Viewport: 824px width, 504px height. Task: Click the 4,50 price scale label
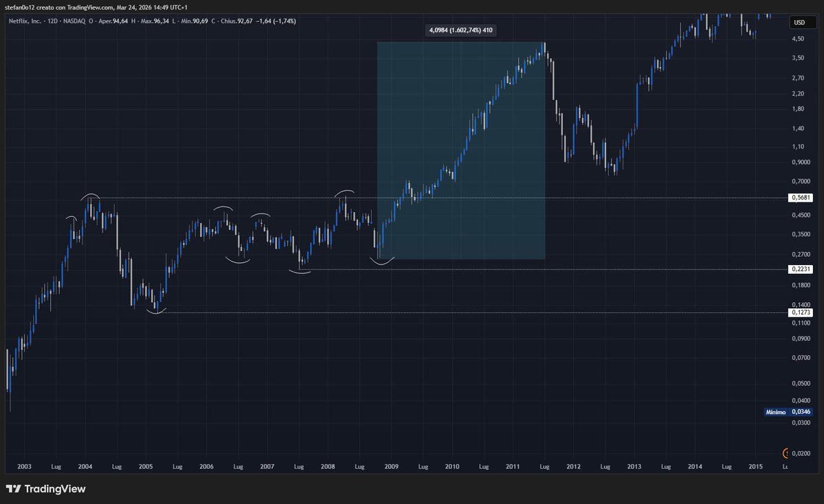[x=798, y=39]
